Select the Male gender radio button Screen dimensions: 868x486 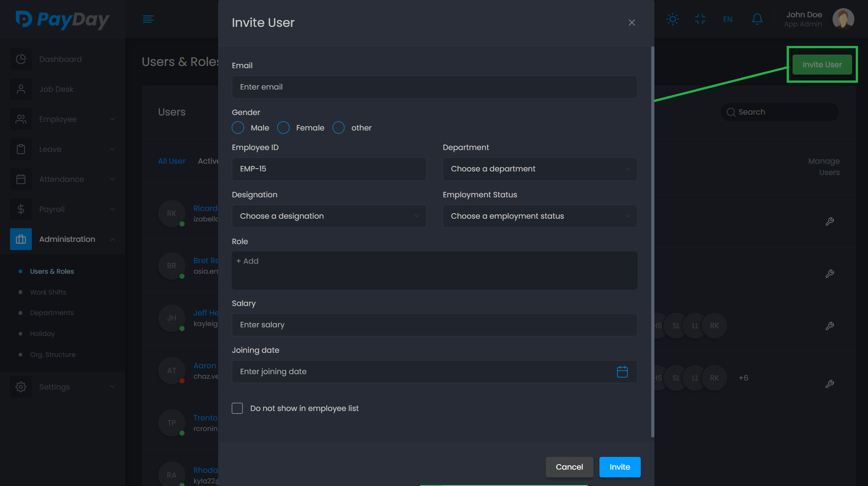(x=238, y=128)
